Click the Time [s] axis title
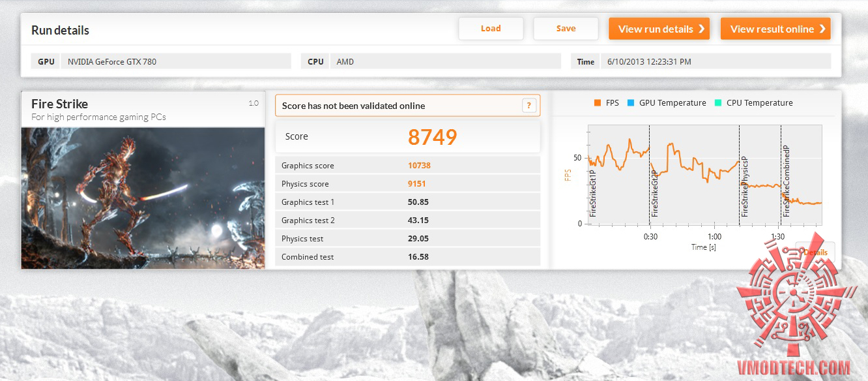868x381 pixels. tap(704, 247)
